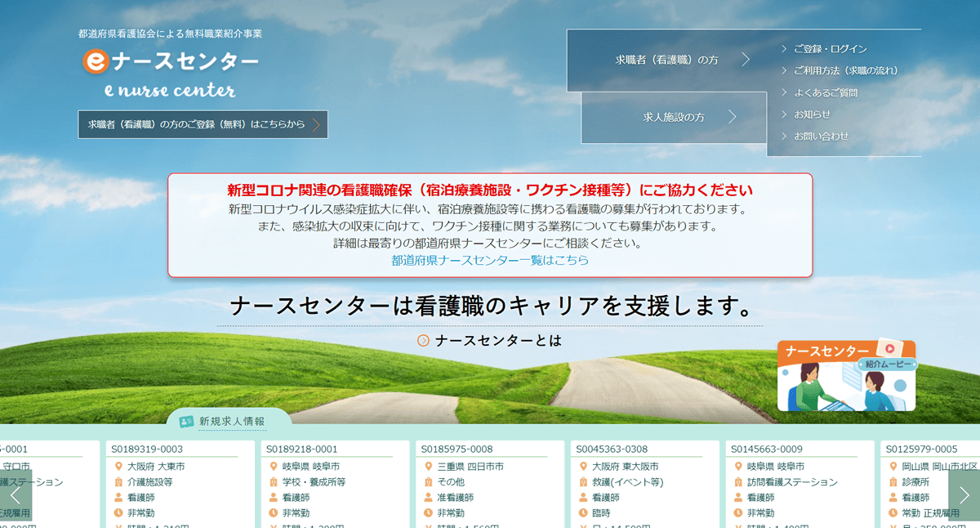The height and width of the screenshot is (528, 980).
Task: Click location pin icon for 岡山県 岡山市北区
Action: [893, 467]
